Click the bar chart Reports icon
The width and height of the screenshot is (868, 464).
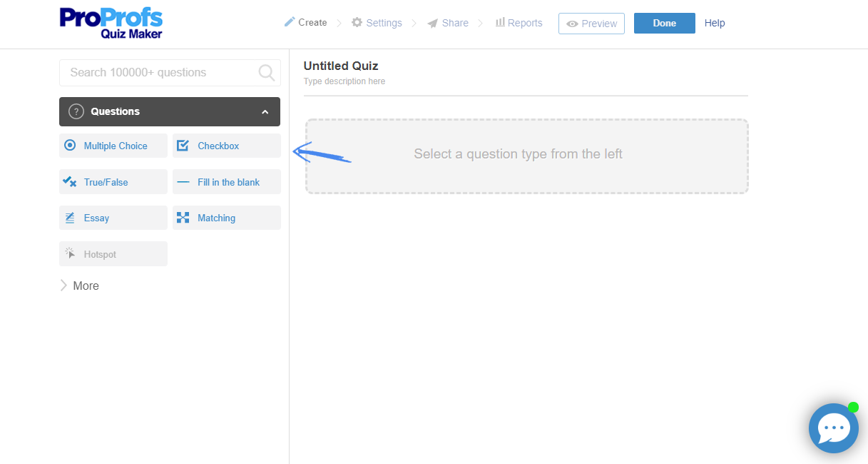500,23
